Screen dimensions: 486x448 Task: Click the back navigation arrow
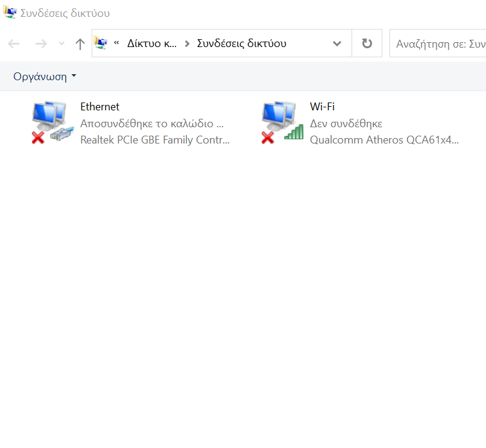[14, 44]
